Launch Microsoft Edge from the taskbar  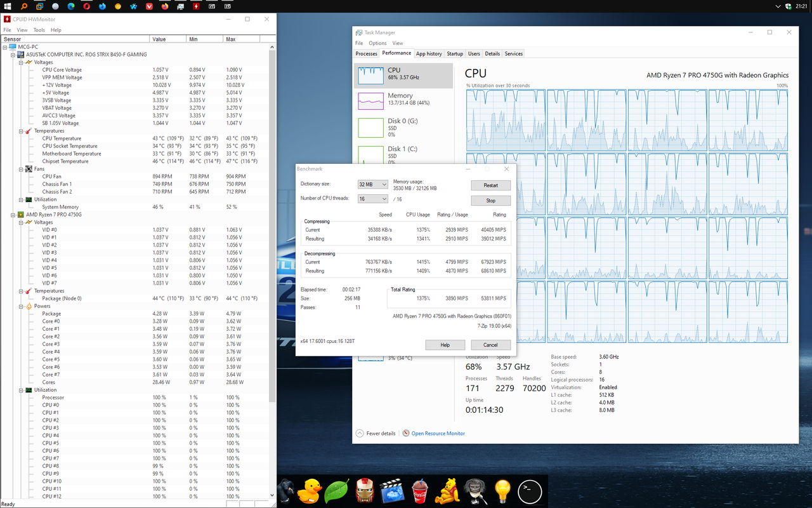tap(71, 6)
